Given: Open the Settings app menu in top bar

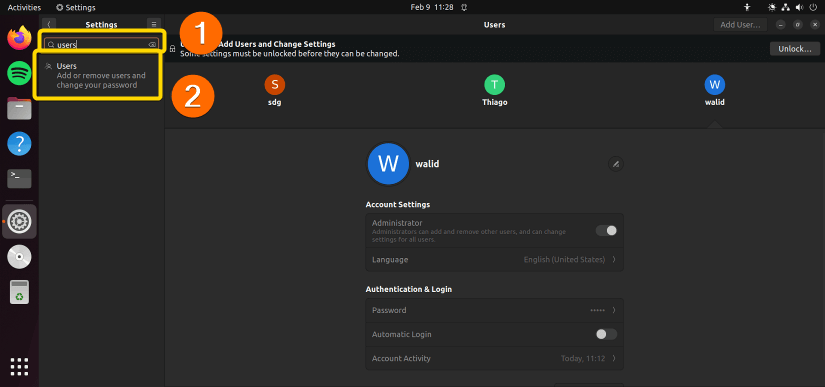Looking at the screenshot, I should pyautogui.click(x=76, y=7).
